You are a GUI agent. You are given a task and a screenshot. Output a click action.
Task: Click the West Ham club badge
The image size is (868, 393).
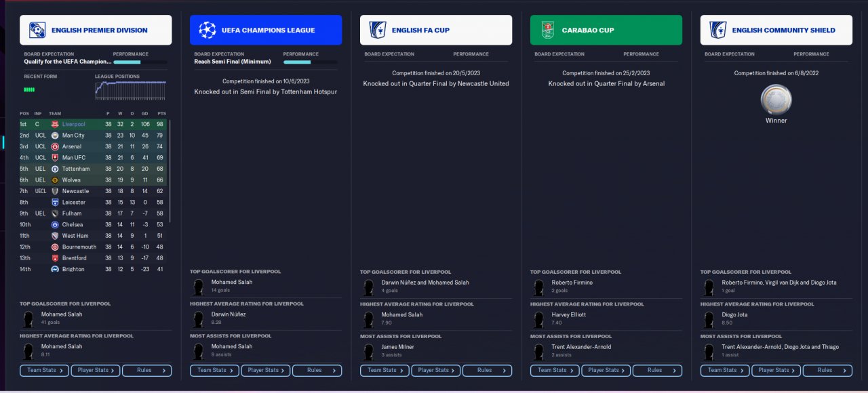(x=56, y=236)
